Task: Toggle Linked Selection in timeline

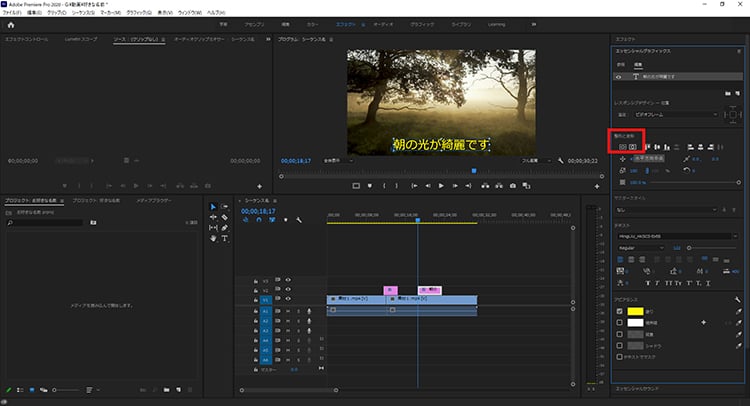Action: 272,220
